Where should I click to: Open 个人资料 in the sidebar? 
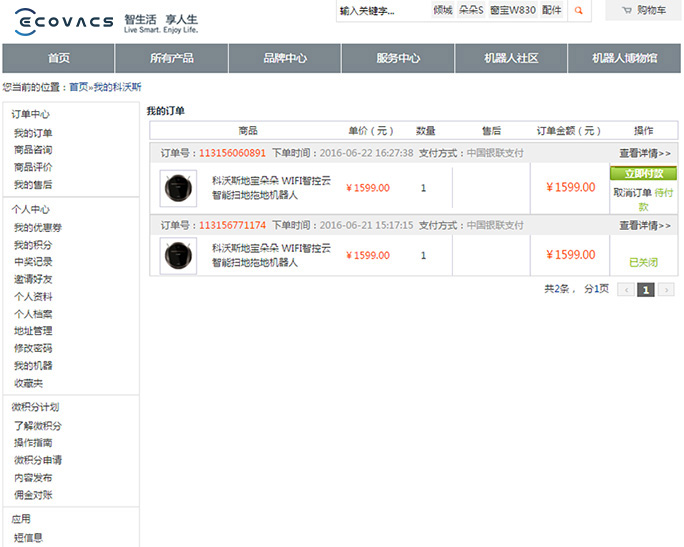[33, 297]
